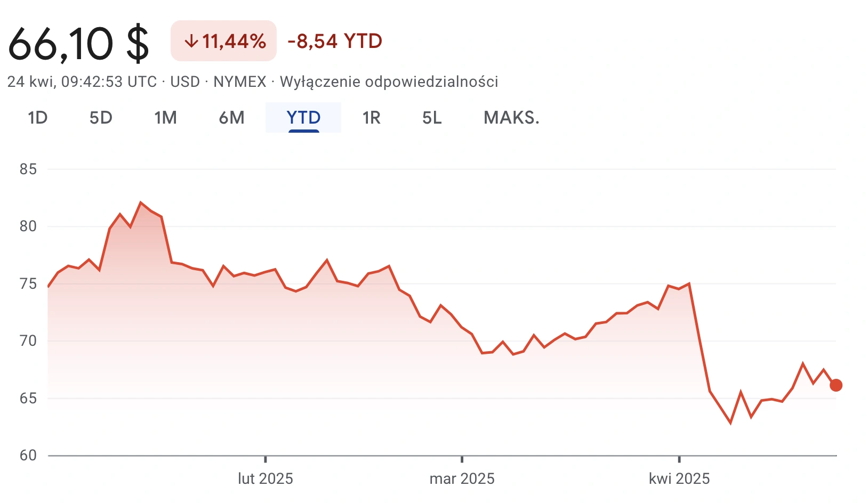Show the MAKS. full history range
This screenshot has width=868, height=503.
pyautogui.click(x=512, y=118)
